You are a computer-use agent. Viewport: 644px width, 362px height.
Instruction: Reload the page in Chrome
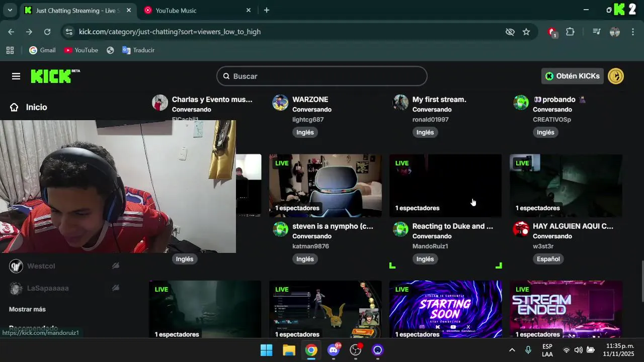47,32
